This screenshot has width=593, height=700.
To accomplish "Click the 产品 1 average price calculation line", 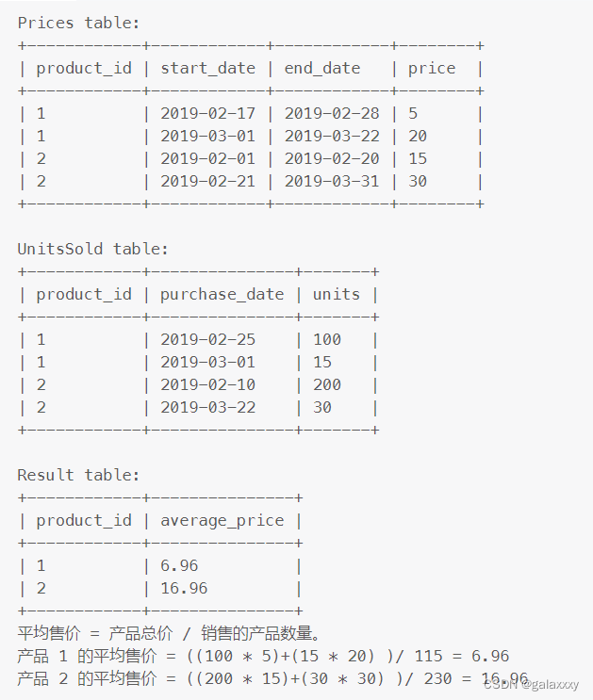I will [263, 656].
